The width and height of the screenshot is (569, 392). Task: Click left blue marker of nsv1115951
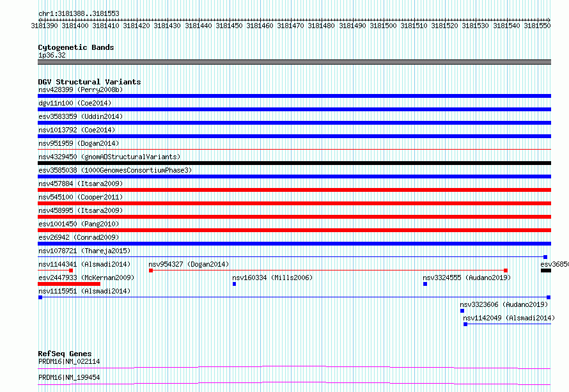(x=40, y=297)
